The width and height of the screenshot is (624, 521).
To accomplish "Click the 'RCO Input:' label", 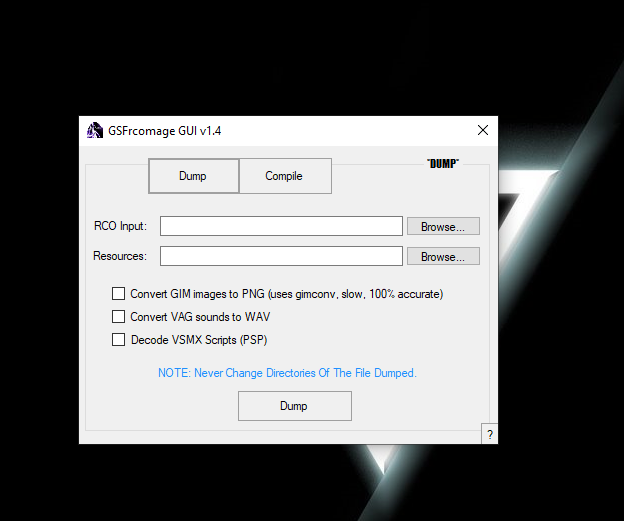I will coord(120,226).
